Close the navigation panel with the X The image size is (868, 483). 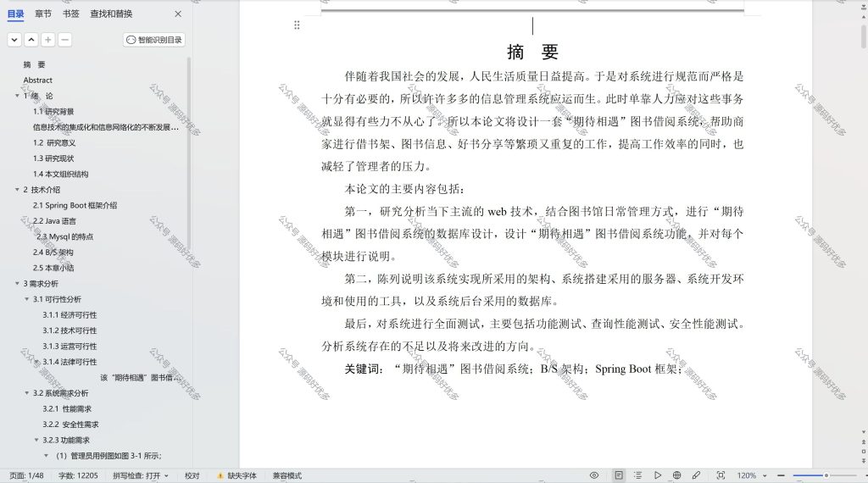(178, 14)
